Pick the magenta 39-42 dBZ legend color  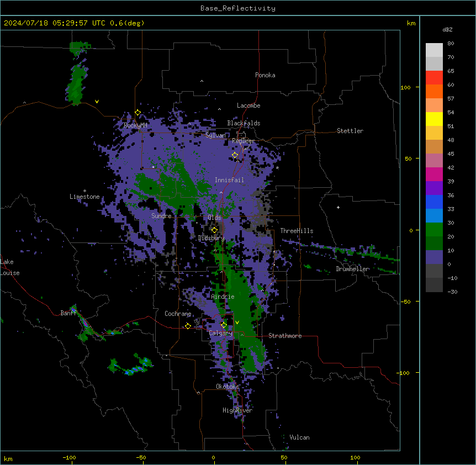(434, 174)
